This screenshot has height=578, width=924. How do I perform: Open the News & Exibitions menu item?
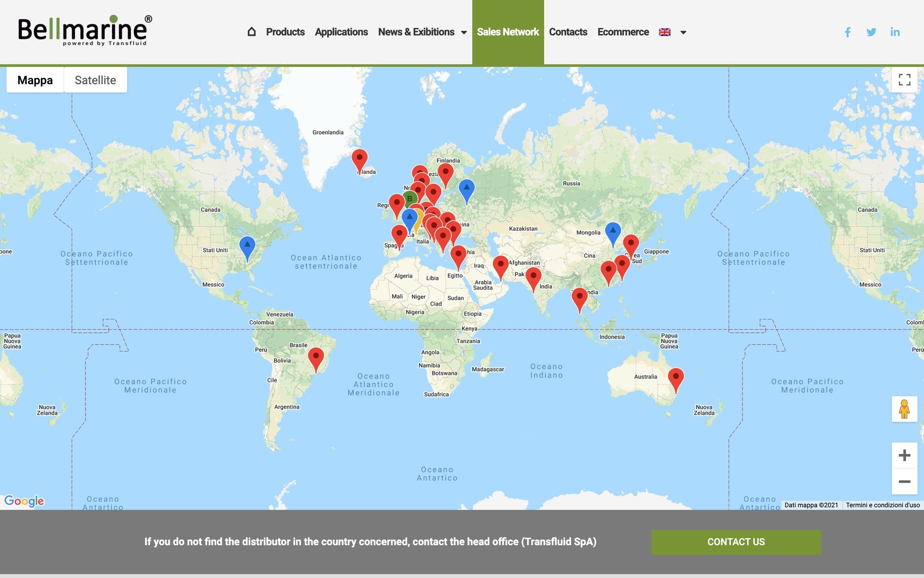pos(416,32)
